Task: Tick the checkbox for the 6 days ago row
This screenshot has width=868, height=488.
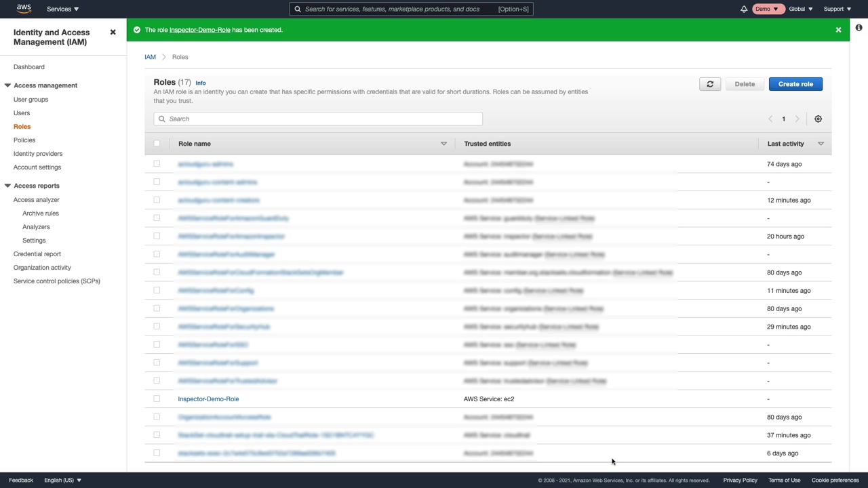Action: click(x=157, y=453)
